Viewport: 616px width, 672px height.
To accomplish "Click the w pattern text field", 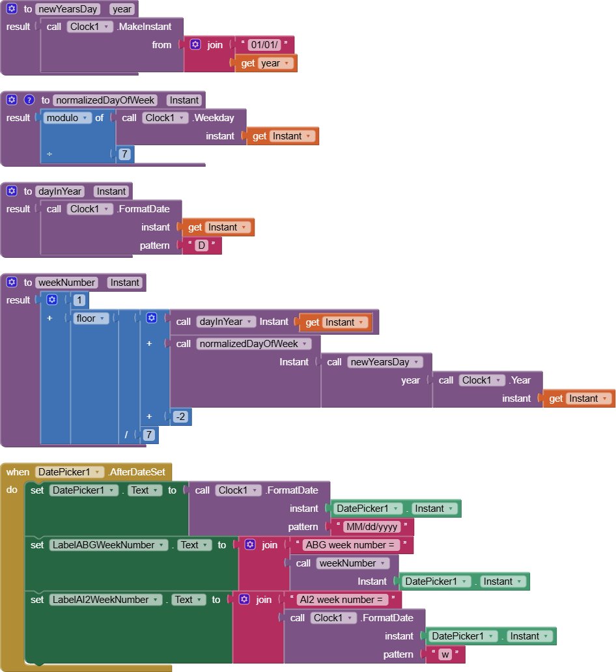I will click(445, 654).
